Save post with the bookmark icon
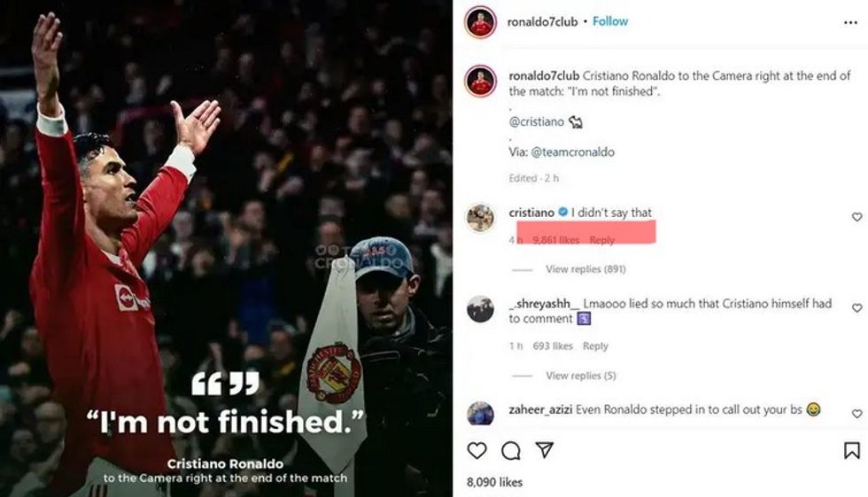 click(851, 451)
